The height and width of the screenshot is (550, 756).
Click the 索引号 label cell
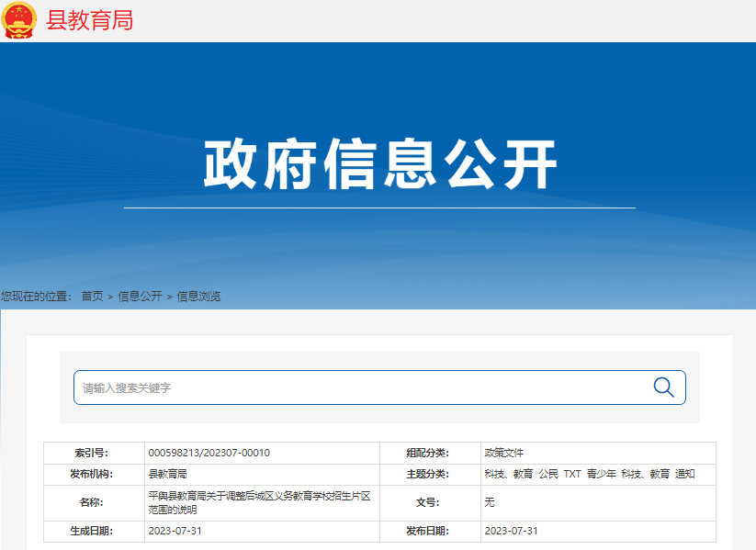click(91, 453)
